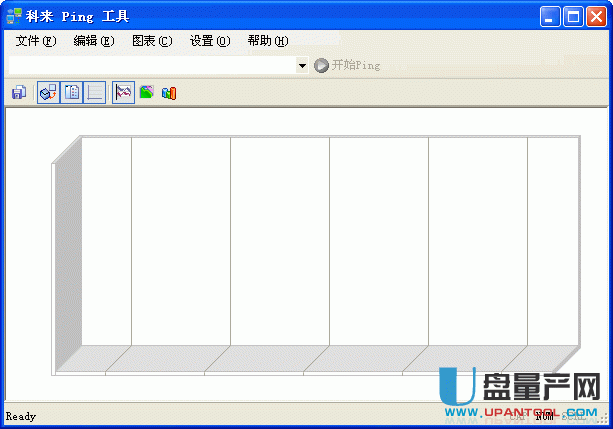The height and width of the screenshot is (429, 613).
Task: Minimize the 科来 Ping 工具 window
Action: [551, 16]
